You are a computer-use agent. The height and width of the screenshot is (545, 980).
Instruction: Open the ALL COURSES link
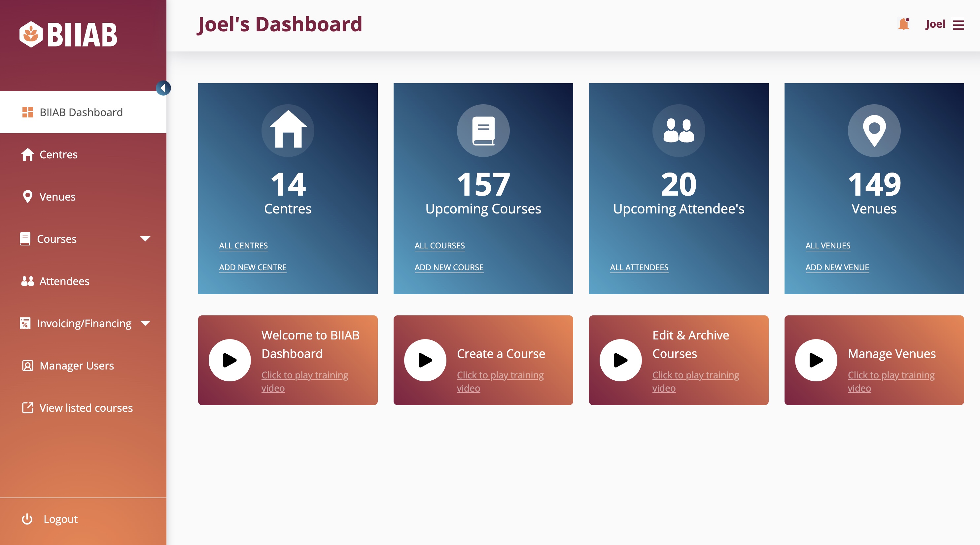439,245
